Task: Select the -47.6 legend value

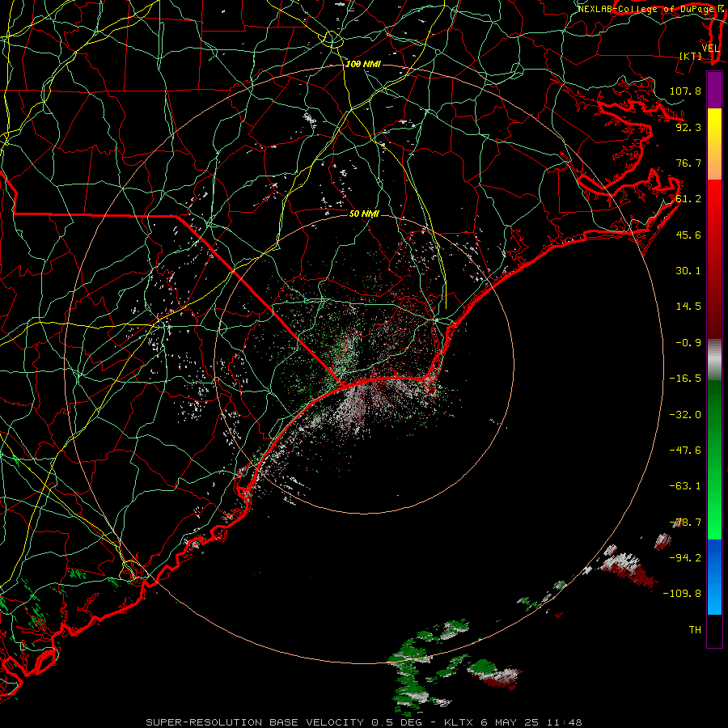Action: [x=685, y=450]
